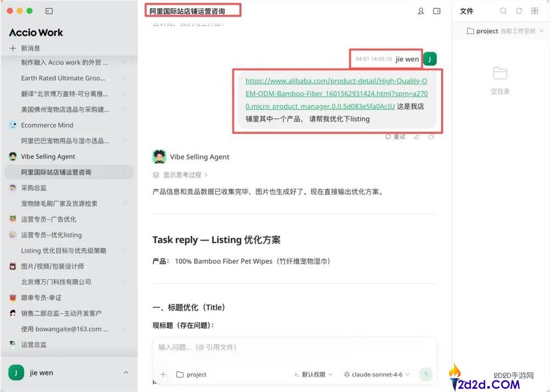This screenshot has width=550, height=392.
Task: Switch to grid view in the file panel
Action: click(x=534, y=11)
